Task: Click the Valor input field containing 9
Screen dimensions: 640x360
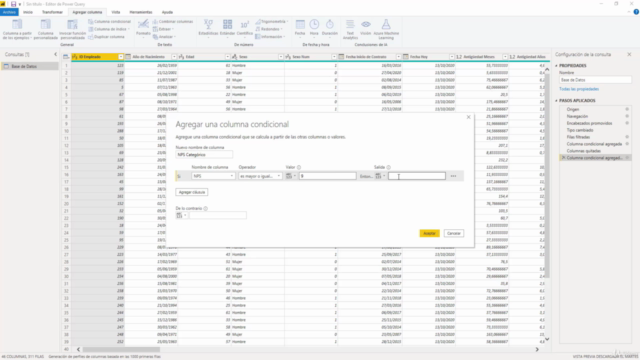Action: (328, 176)
